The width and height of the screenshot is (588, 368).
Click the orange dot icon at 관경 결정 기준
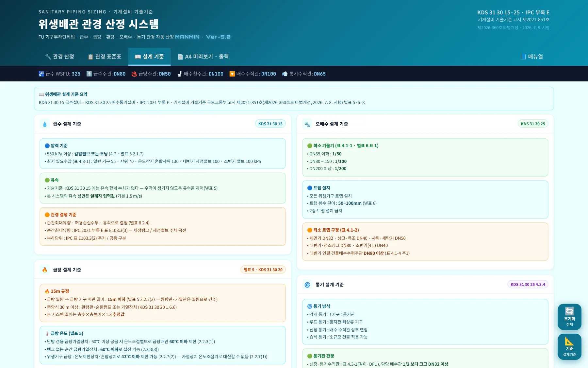point(47,215)
